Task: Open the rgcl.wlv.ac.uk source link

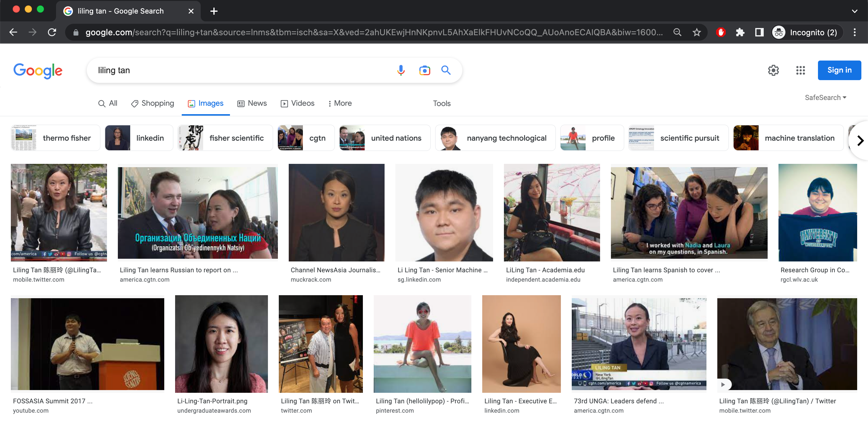Action: [x=799, y=280]
